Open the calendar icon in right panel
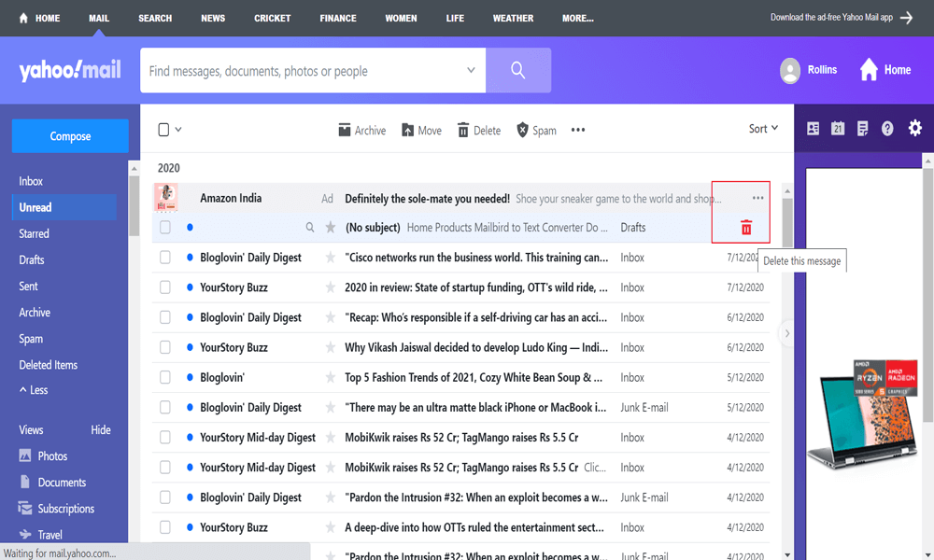The width and height of the screenshot is (934, 560). pos(838,129)
